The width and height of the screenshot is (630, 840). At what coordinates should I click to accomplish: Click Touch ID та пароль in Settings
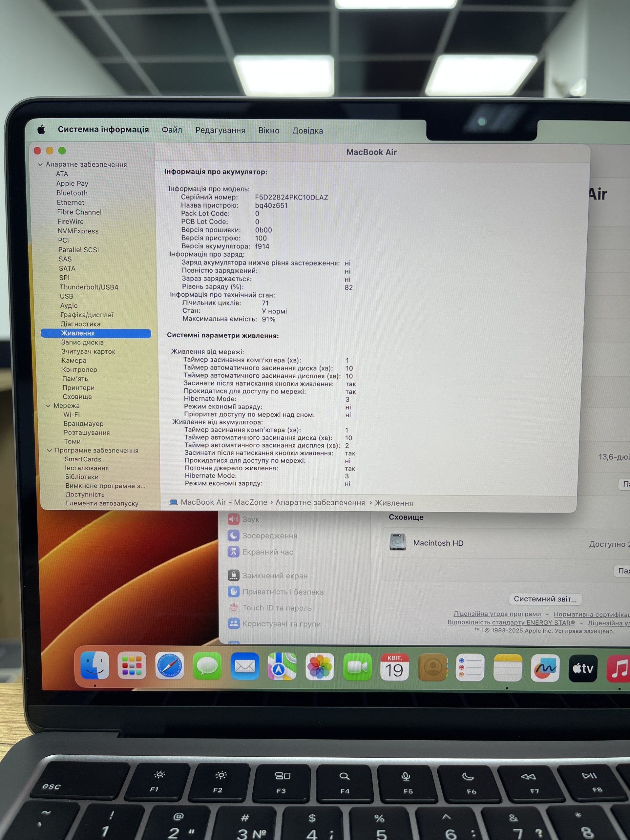click(277, 608)
